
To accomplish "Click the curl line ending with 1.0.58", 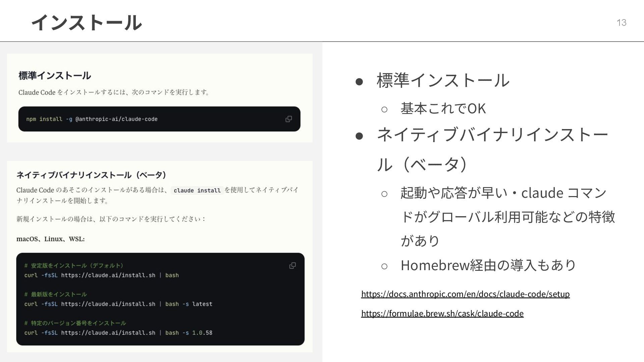I will 118,333.
